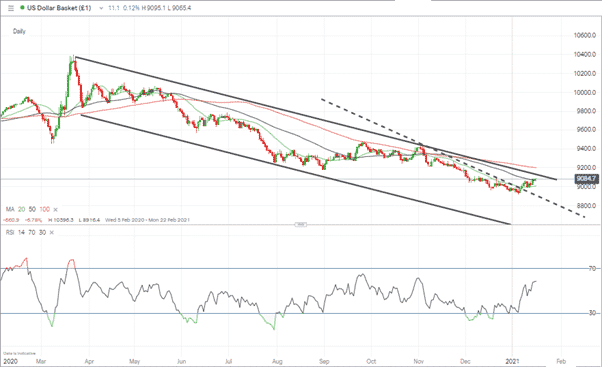
Task: Click the Jun label on time axis
Action: pos(181,361)
